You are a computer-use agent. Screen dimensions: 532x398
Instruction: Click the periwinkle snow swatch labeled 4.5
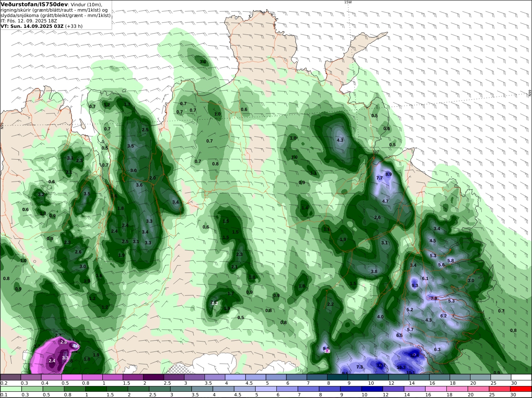[x=256, y=377]
